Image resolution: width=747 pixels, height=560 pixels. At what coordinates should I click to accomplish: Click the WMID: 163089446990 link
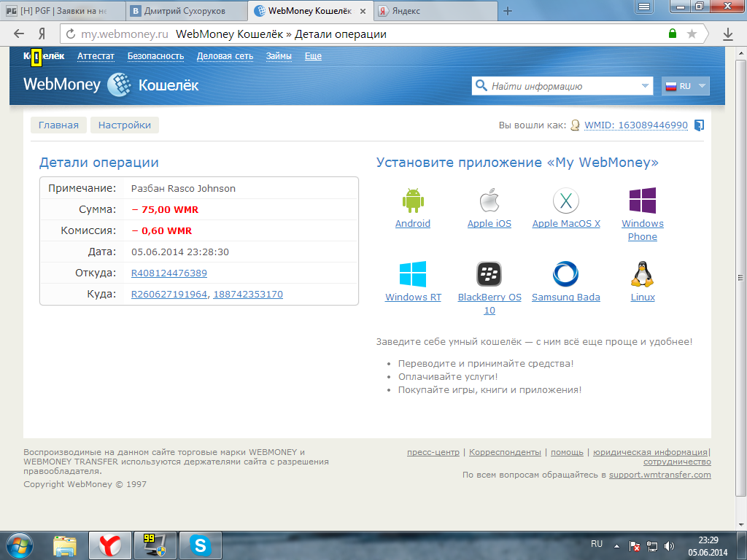pos(636,125)
